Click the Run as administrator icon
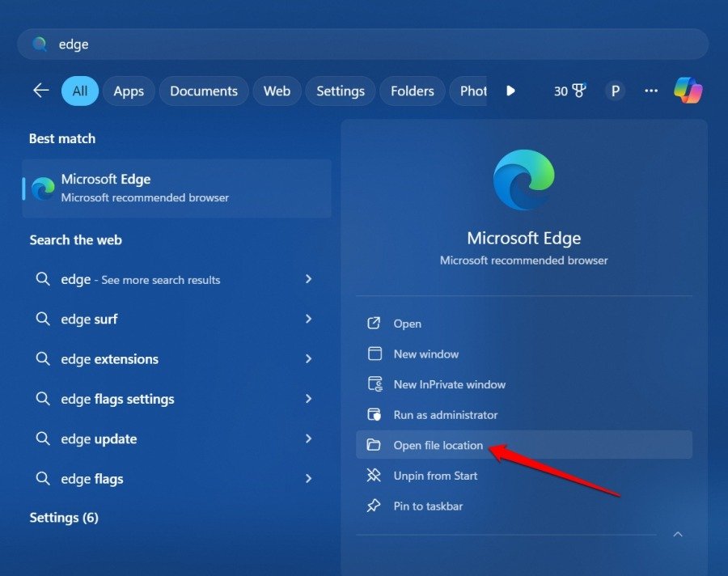The width and height of the screenshot is (728, 576). tap(375, 414)
